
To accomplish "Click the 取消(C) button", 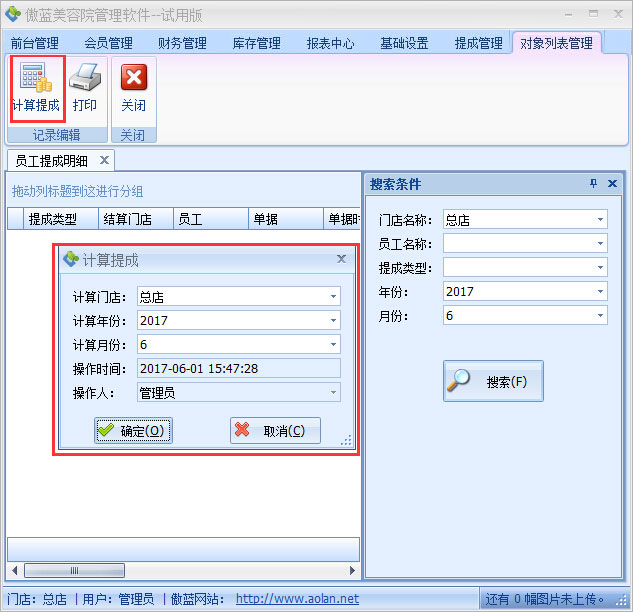I will click(275, 430).
